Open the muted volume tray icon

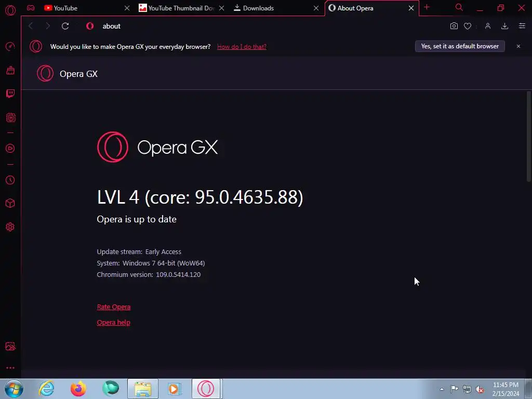tap(480, 389)
